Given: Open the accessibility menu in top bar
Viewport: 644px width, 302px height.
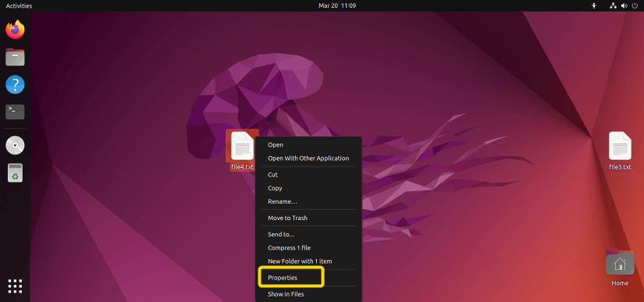Looking at the screenshot, I should click(x=593, y=5).
